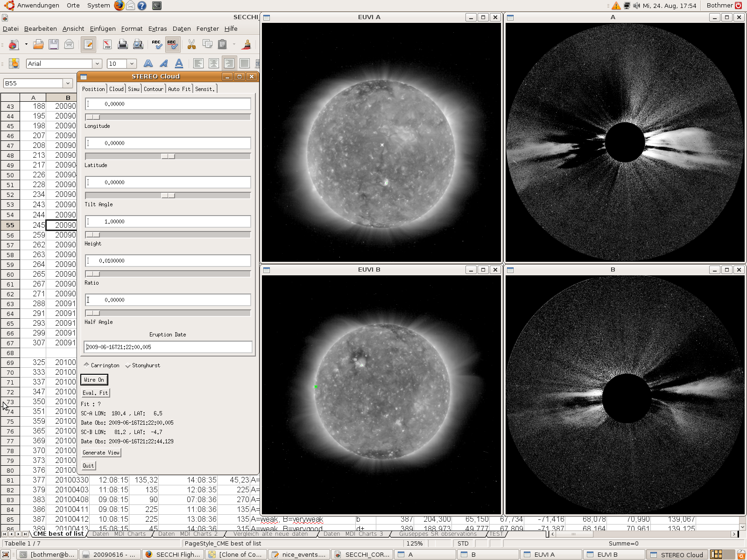Toggle Edit File mode icon

(x=88, y=44)
